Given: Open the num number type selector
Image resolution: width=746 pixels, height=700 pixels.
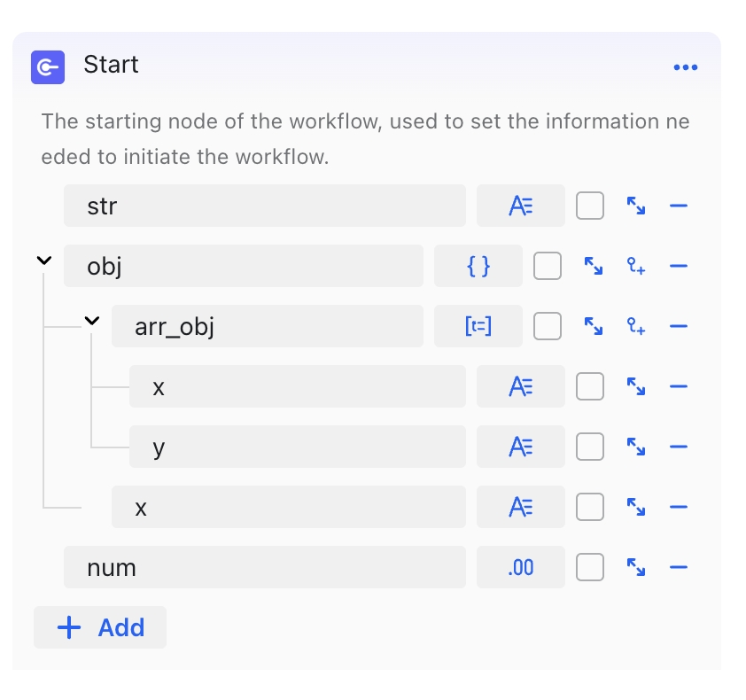Looking at the screenshot, I should (x=520, y=567).
